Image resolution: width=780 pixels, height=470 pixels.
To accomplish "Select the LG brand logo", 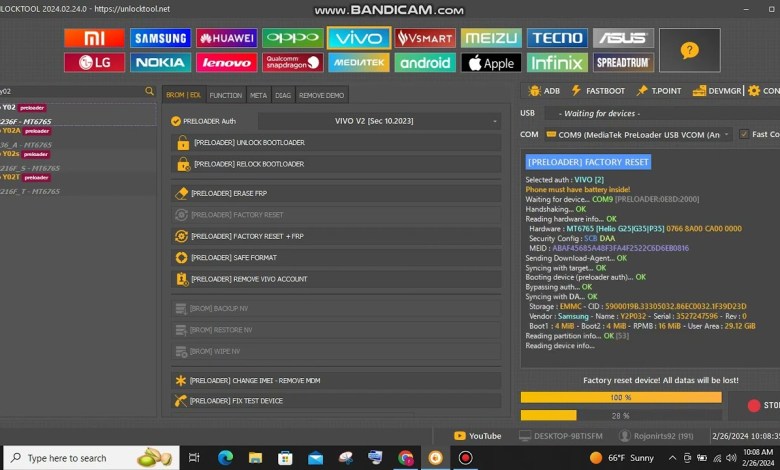I will click(94, 63).
